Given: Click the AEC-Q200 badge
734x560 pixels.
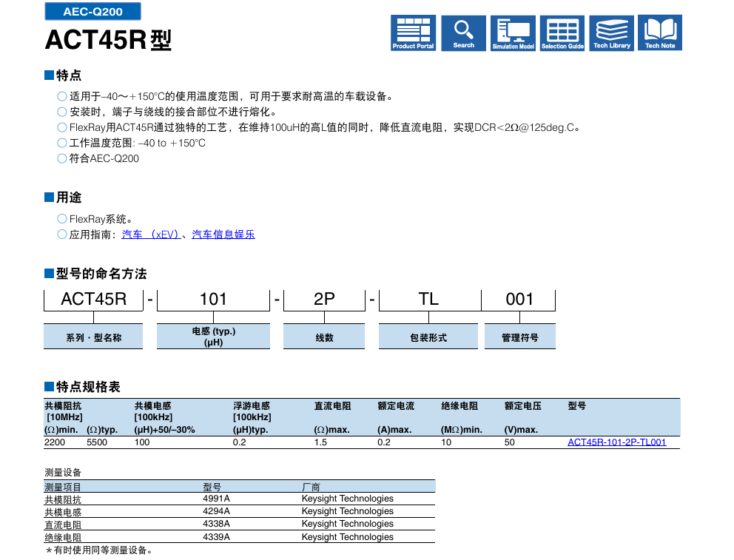Looking at the screenshot, I should [92, 11].
